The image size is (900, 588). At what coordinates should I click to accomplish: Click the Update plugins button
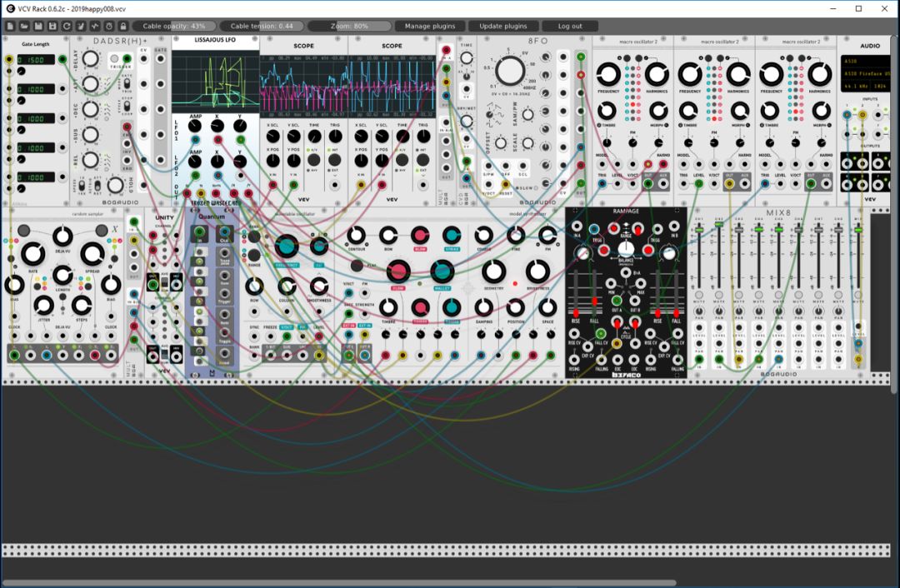502,26
